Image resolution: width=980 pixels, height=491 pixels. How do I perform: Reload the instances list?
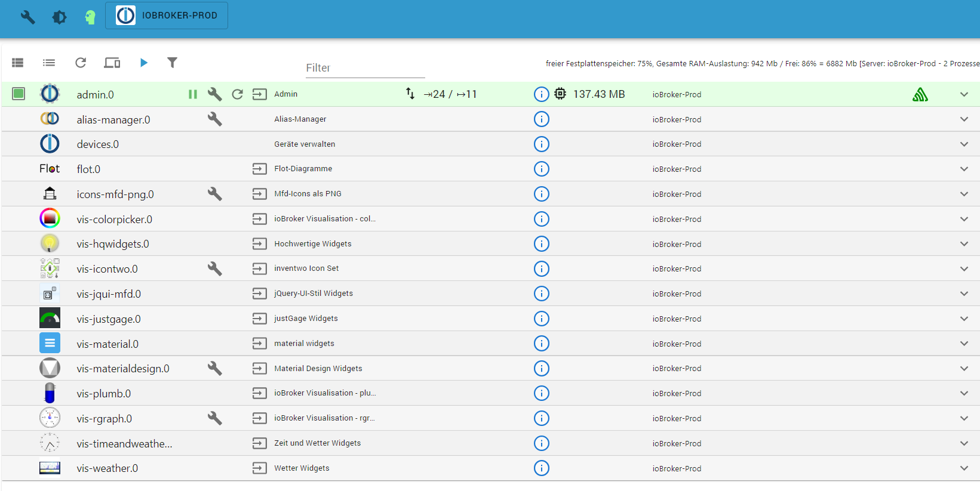coord(81,63)
